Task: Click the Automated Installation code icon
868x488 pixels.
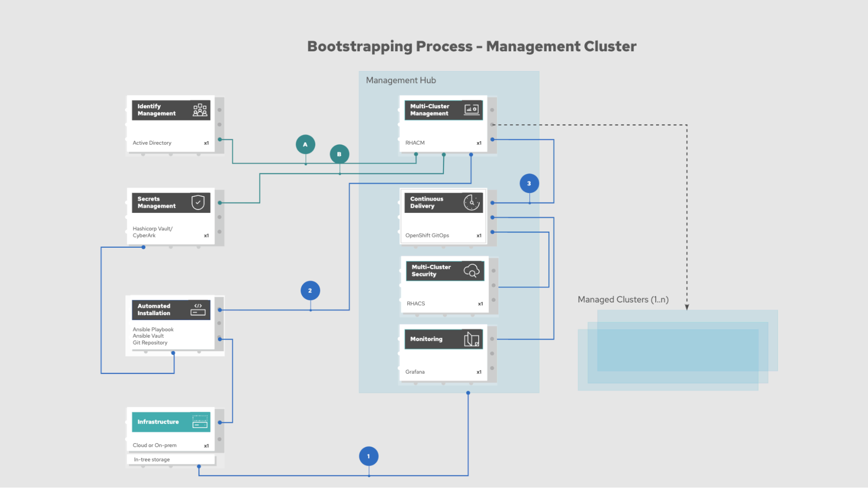Action: click(x=198, y=309)
